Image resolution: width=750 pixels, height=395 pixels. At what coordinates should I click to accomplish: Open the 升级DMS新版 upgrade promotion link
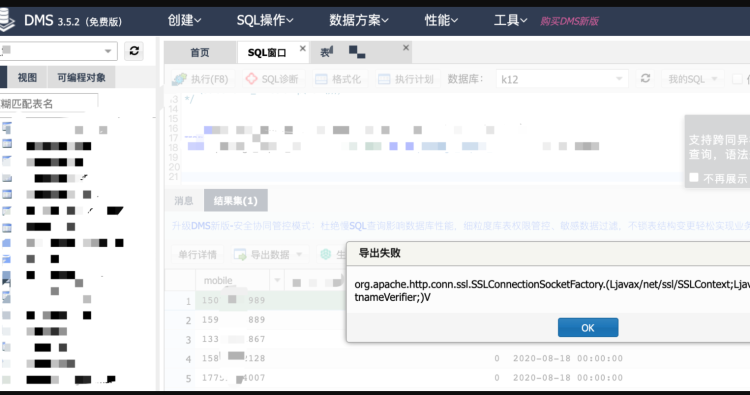tap(461, 226)
